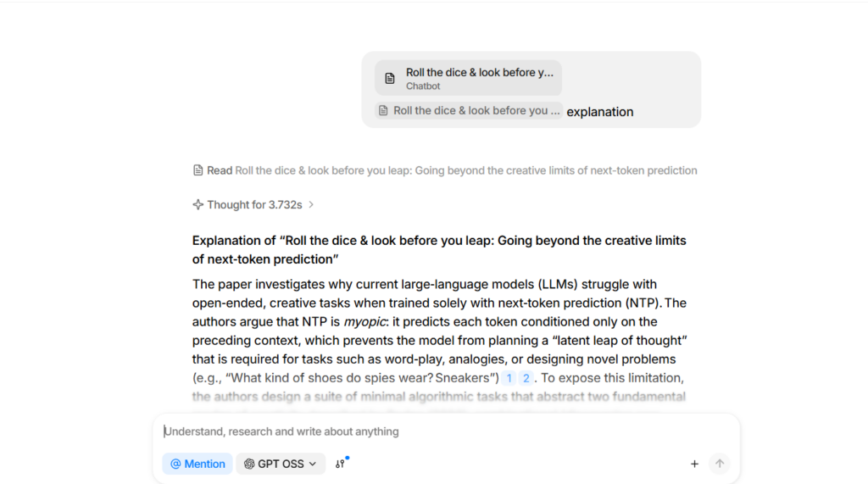Expand the Thought for 3.732s chevron
This screenshot has height=484, width=868.
[311, 204]
